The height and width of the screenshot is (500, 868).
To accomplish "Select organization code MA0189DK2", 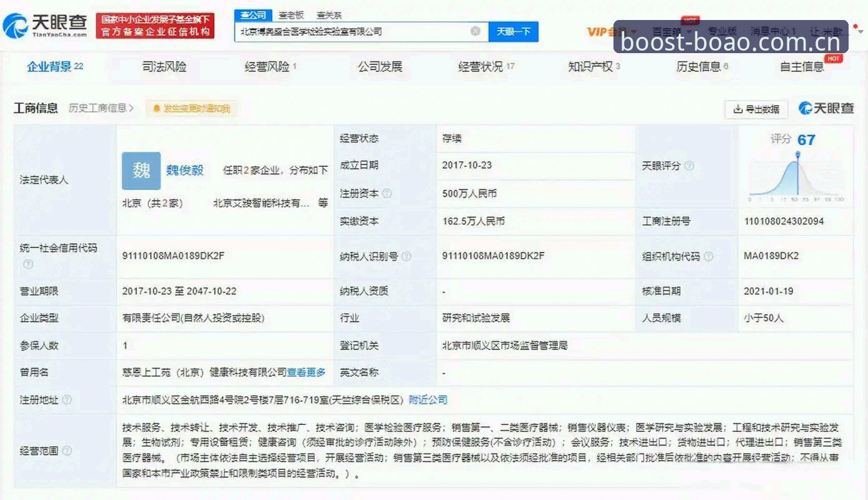I will [771, 256].
